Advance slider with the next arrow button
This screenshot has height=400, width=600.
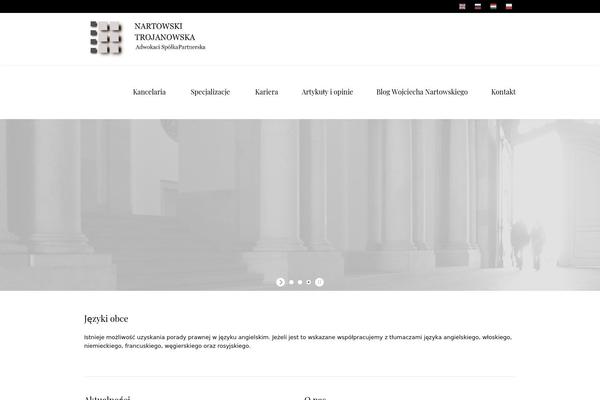point(280,282)
